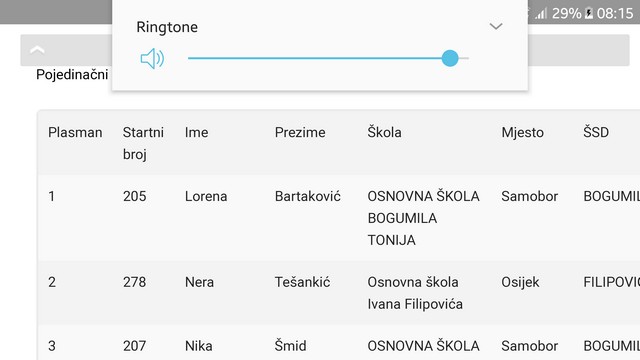The image size is (640, 360).
Task: Select the Prezime column header
Action: pyautogui.click(x=300, y=132)
